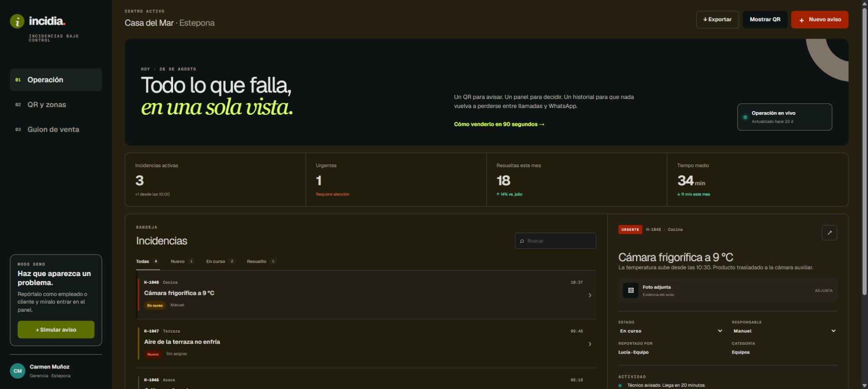This screenshot has width=868, height=389.
Task: Click the incidia logo icon
Action: tap(17, 21)
